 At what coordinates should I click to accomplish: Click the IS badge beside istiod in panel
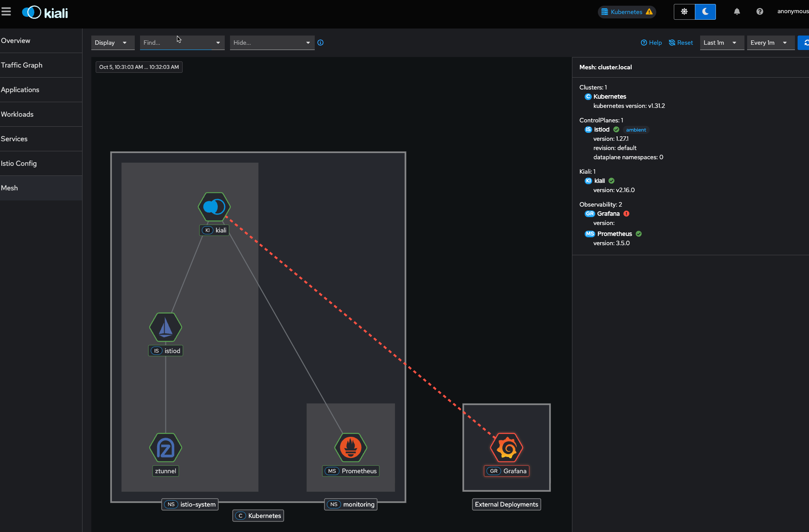pyautogui.click(x=588, y=129)
